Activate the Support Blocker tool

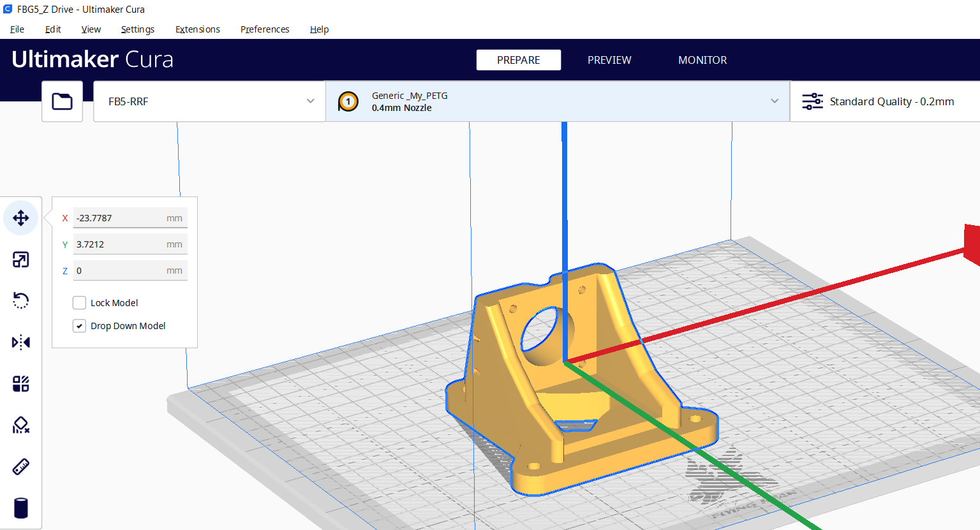point(20,425)
